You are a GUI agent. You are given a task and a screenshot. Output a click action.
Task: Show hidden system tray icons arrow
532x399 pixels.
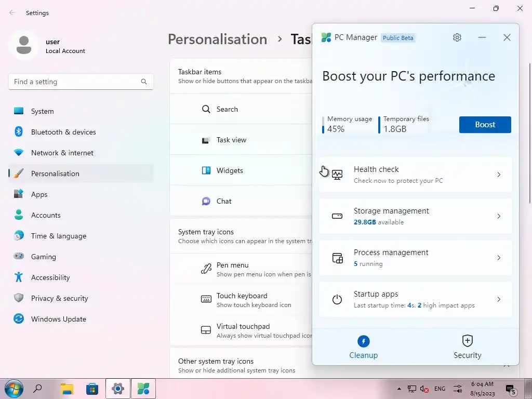(400, 389)
